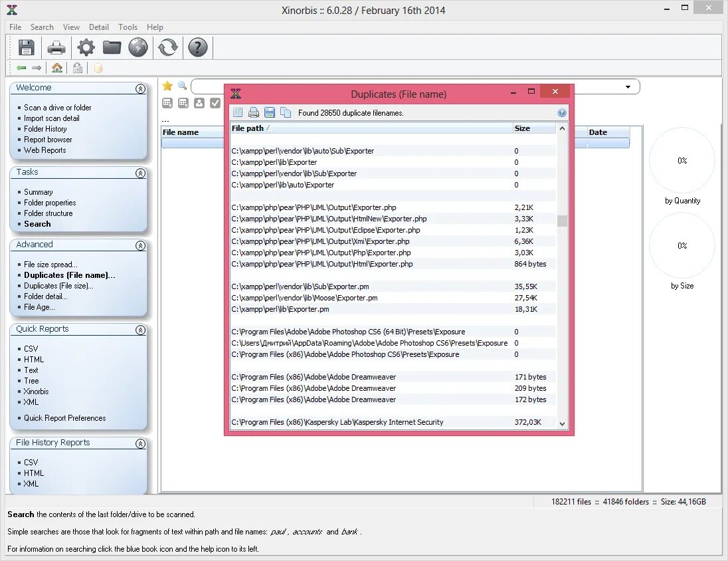Click the Save floppy disk toolbar icon
Image resolution: width=728 pixels, height=561 pixels.
click(x=26, y=47)
